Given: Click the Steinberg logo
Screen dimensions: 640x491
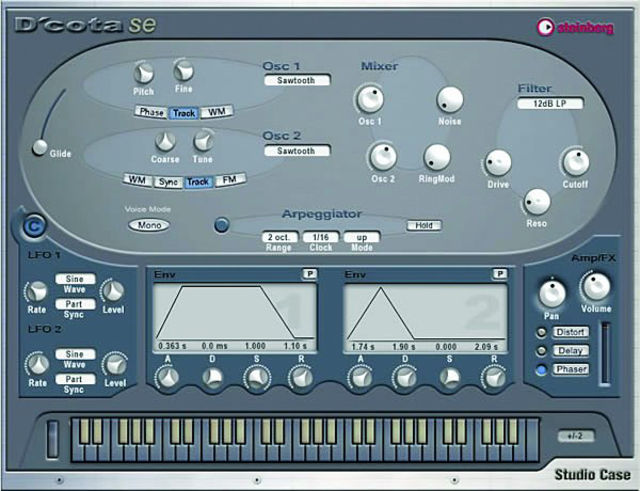Looking at the screenshot, I should [575, 27].
